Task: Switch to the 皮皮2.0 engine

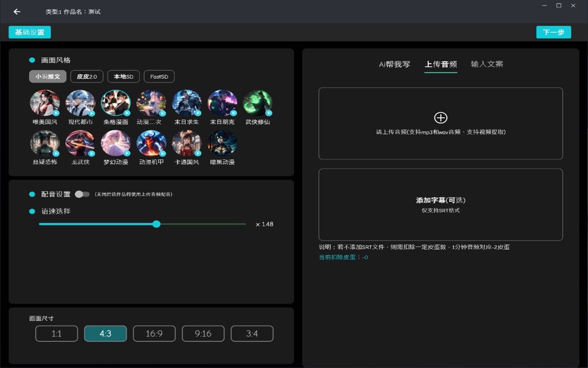Action: 88,76
